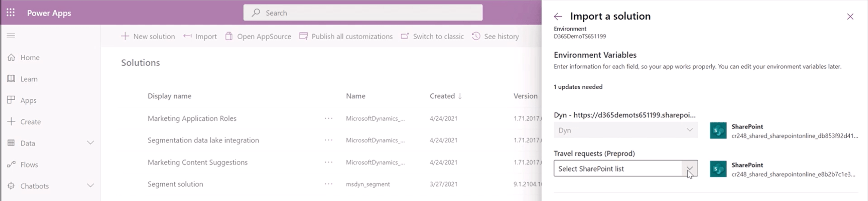Image resolution: width=868 pixels, height=201 pixels.
Task: Expand the Data section chevron
Action: pyautogui.click(x=90, y=143)
